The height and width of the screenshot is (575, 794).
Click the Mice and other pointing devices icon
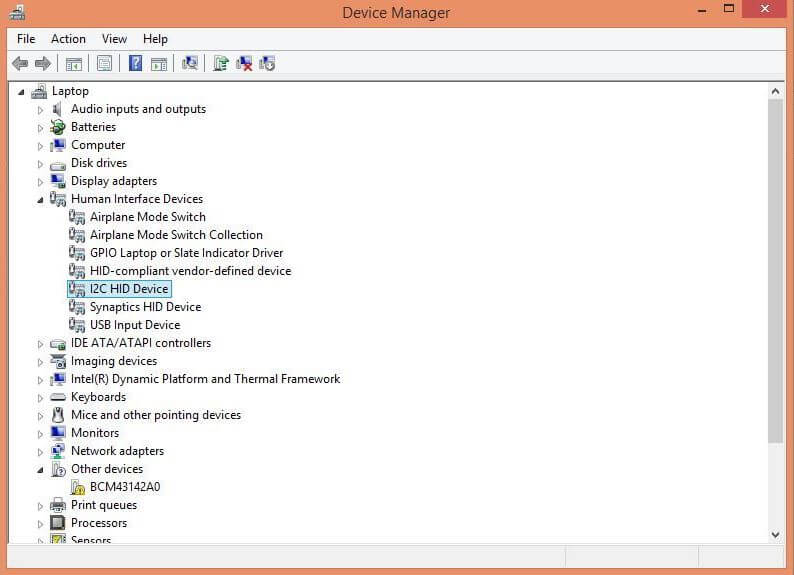point(58,415)
